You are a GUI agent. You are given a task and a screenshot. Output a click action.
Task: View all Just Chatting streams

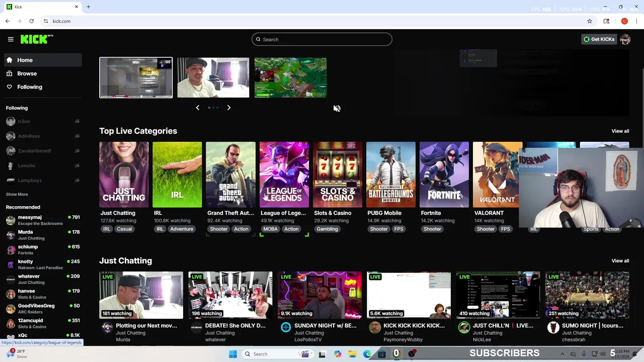(620, 260)
